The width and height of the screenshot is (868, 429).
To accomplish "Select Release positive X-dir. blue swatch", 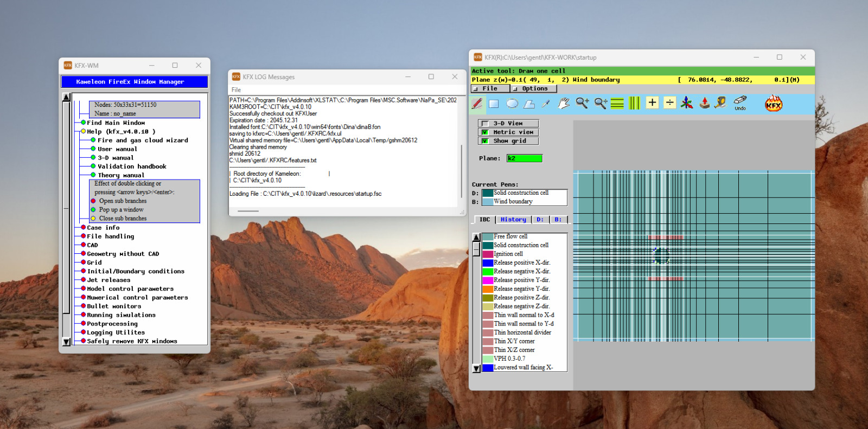I will tap(488, 262).
